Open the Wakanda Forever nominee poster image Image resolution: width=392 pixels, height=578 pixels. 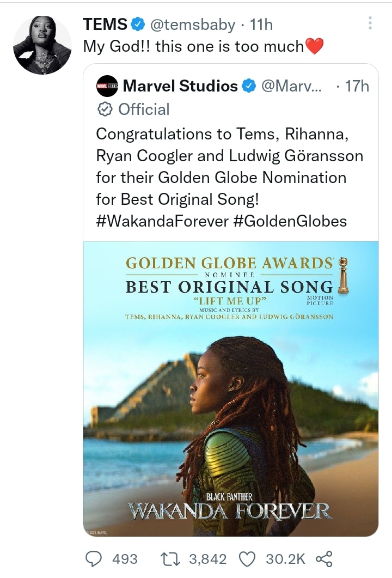pos(230,388)
